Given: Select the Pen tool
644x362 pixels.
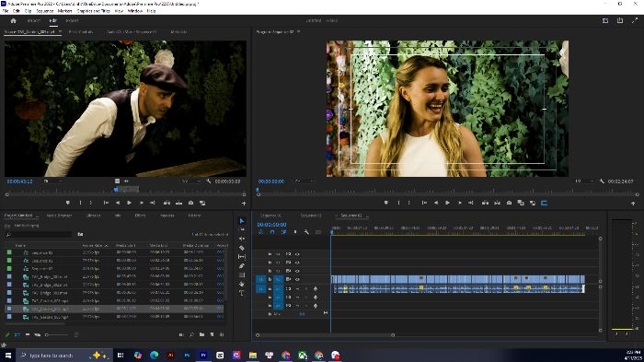Looking at the screenshot, I should [x=241, y=265].
